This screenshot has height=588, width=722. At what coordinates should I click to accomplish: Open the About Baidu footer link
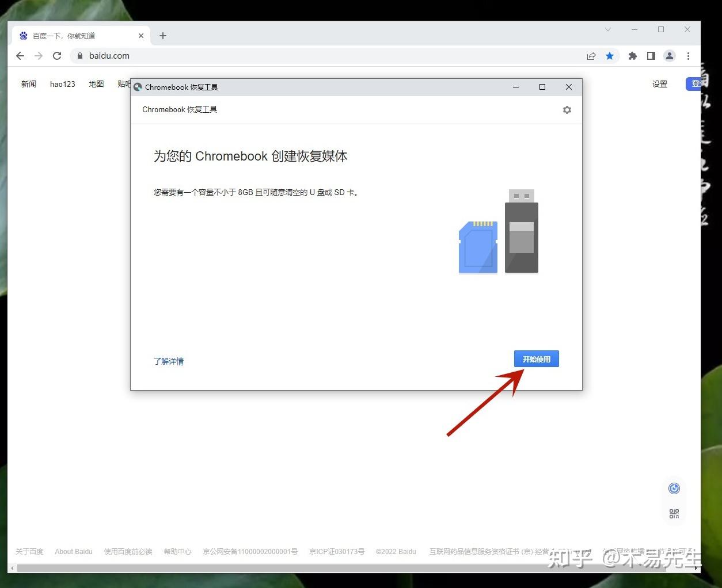coord(74,551)
